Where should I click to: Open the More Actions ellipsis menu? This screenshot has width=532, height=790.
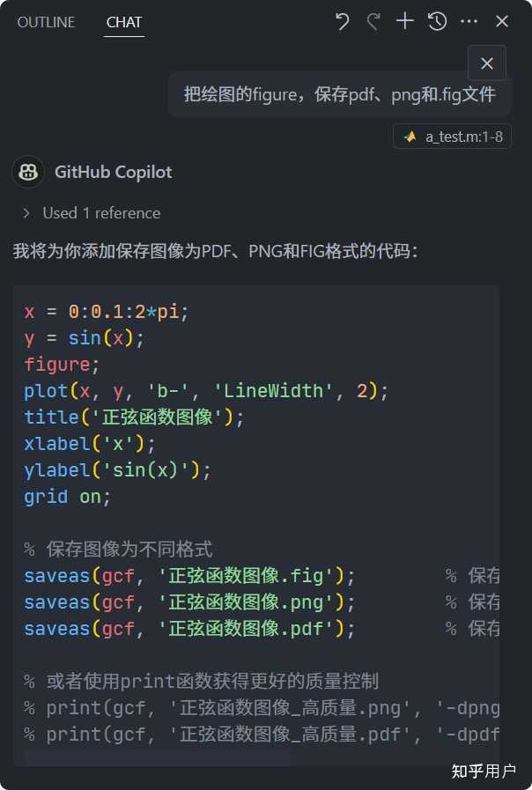point(469,21)
